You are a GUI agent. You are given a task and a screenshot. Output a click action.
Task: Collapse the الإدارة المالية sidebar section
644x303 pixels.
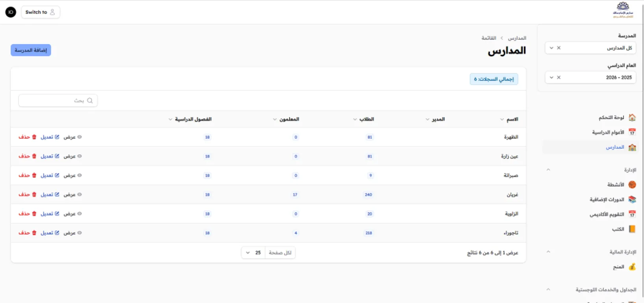548,252
